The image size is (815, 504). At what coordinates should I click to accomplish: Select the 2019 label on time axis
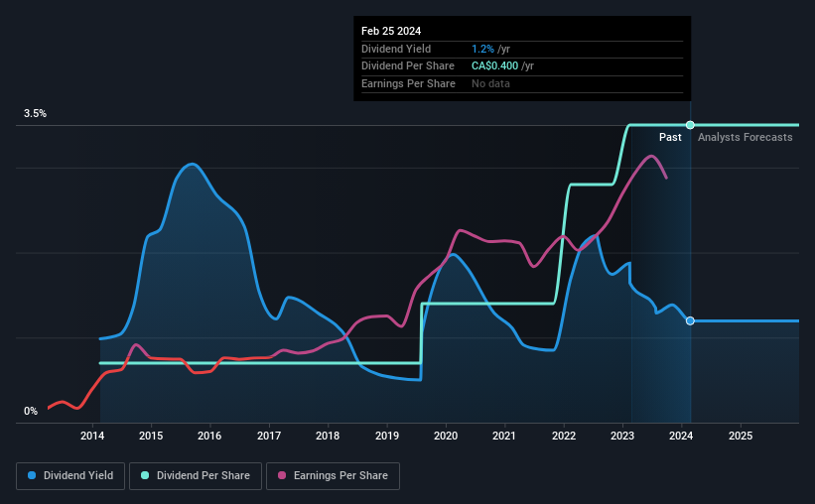click(387, 436)
